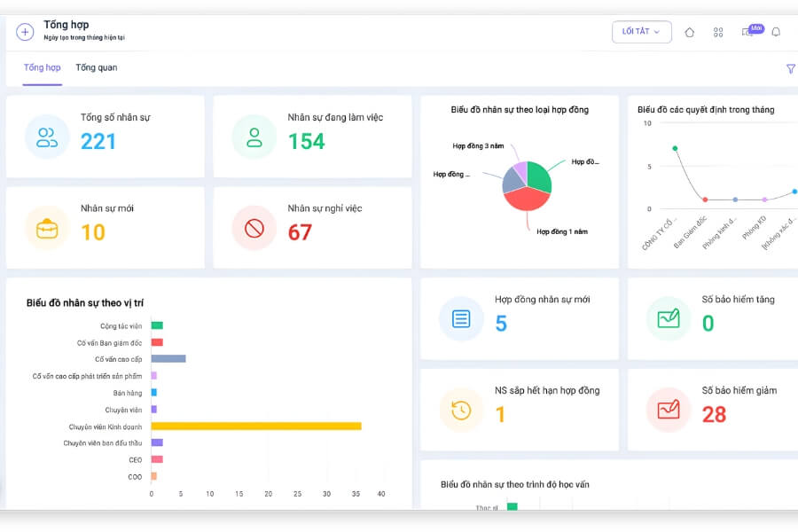
Task: Click the icon with the 'Mới' badge
Action: 748,32
